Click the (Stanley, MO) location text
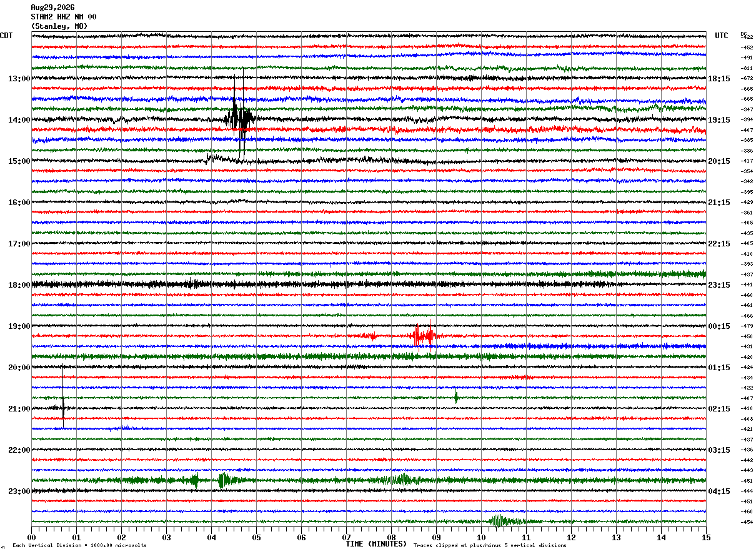 pos(59,26)
